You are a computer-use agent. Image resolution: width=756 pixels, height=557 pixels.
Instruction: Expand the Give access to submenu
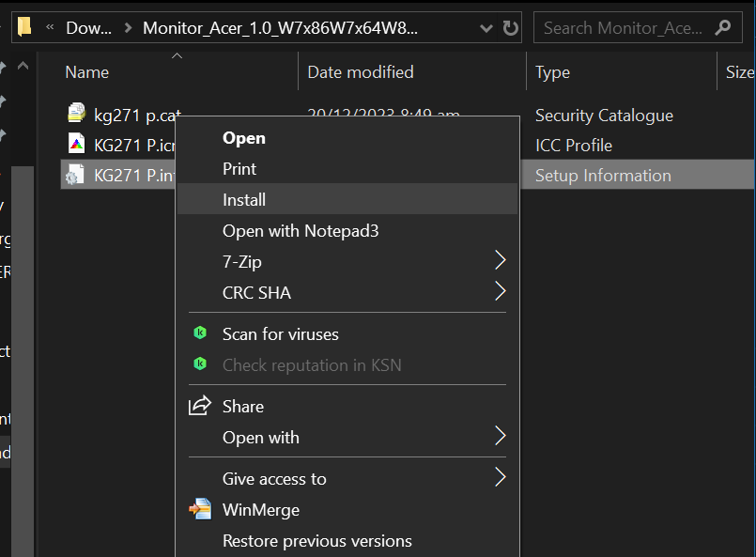pyautogui.click(x=500, y=478)
